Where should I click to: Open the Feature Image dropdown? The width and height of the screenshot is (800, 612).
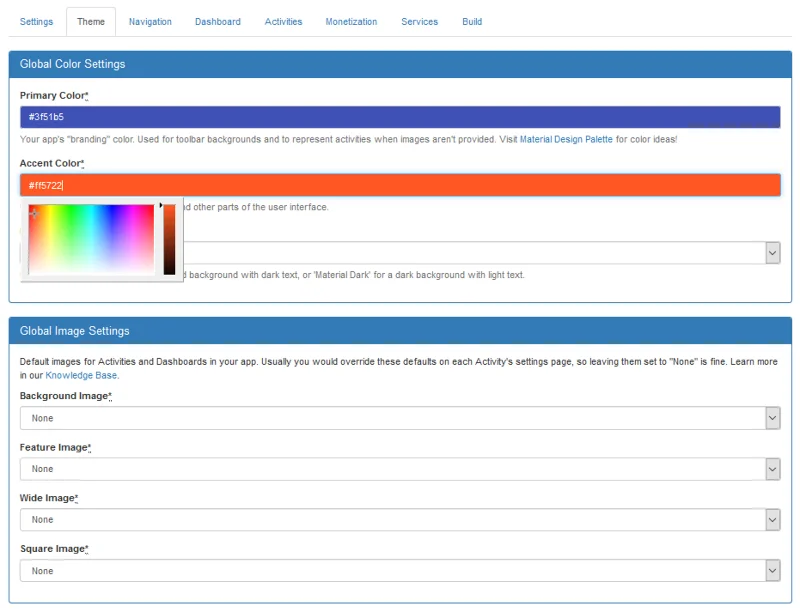point(400,469)
